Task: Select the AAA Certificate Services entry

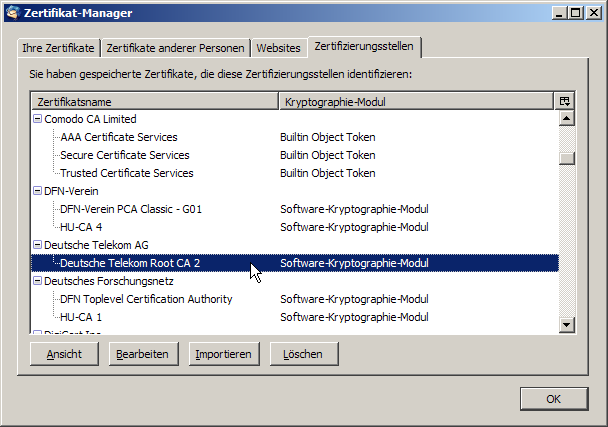Action: point(118,137)
